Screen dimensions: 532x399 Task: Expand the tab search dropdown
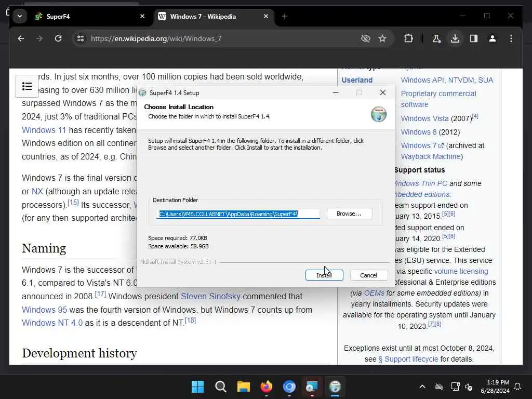point(20,16)
